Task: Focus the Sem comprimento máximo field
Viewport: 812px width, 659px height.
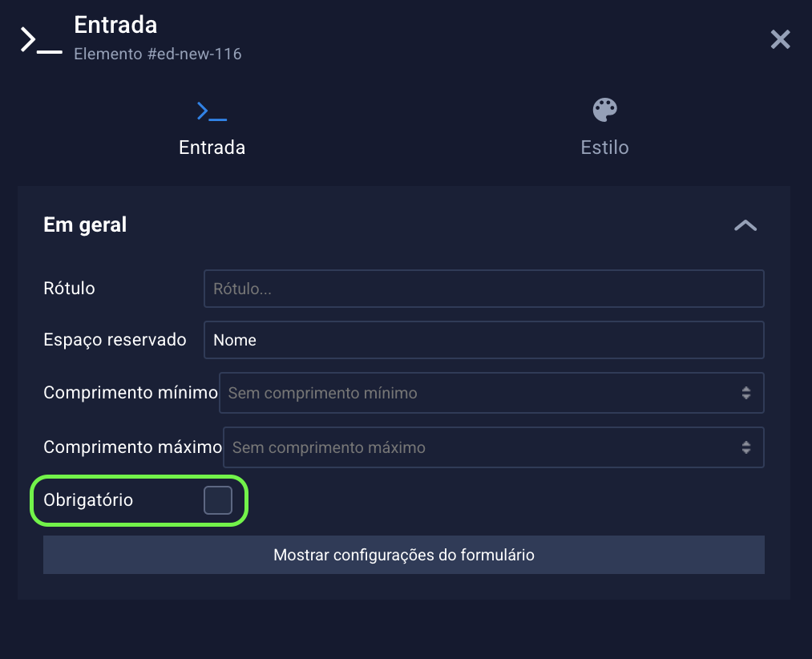Action: click(494, 447)
